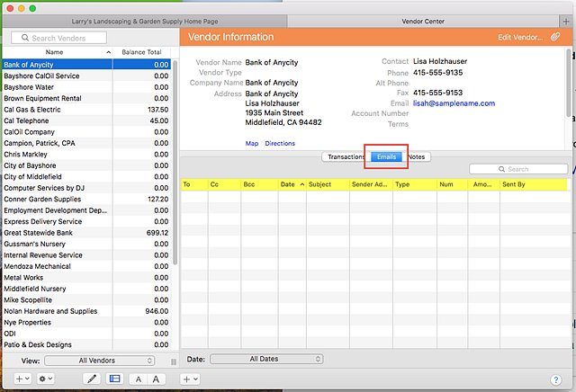Sort emails by Date column
The height and width of the screenshot is (392, 576).
(x=292, y=184)
